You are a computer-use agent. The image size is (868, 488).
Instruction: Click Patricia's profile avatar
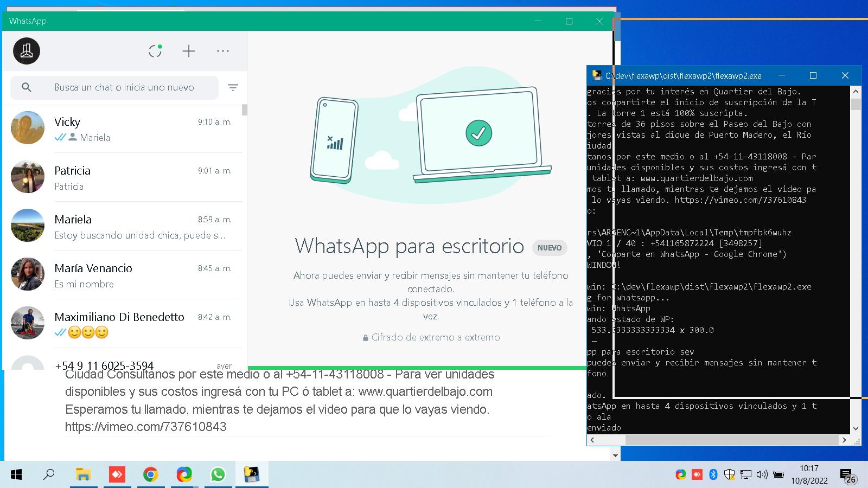(28, 177)
